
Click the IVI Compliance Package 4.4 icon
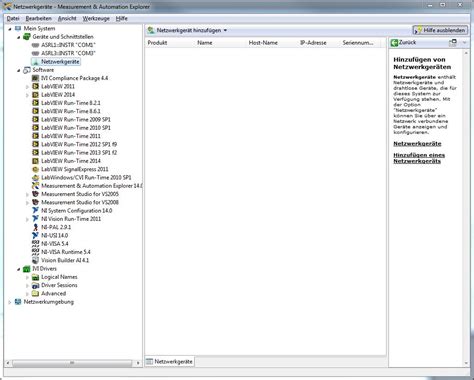[35, 78]
